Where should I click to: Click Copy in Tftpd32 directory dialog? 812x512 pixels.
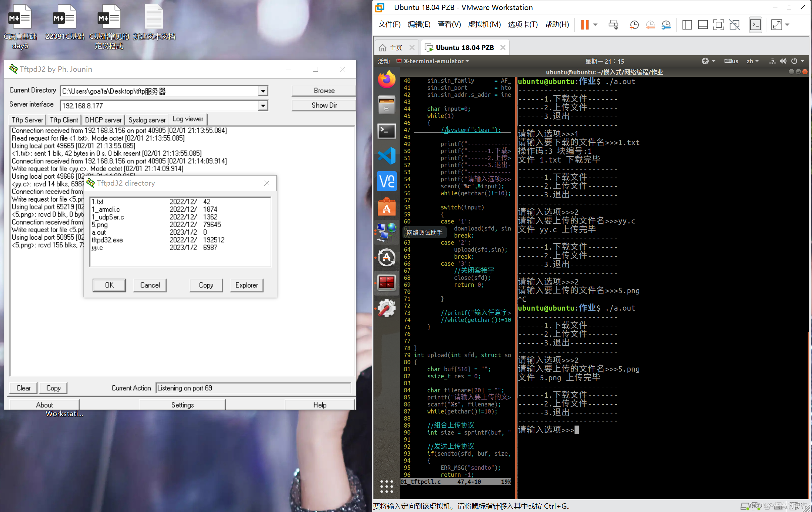[206, 285]
